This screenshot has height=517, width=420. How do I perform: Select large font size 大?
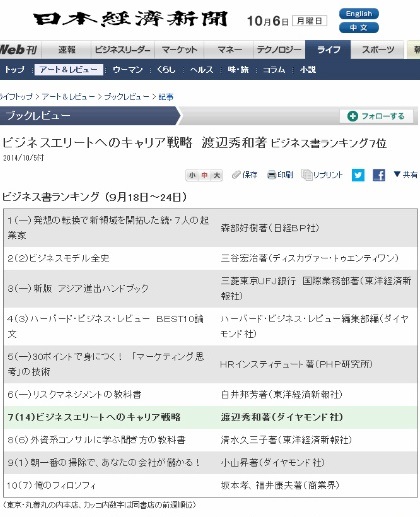216,175
